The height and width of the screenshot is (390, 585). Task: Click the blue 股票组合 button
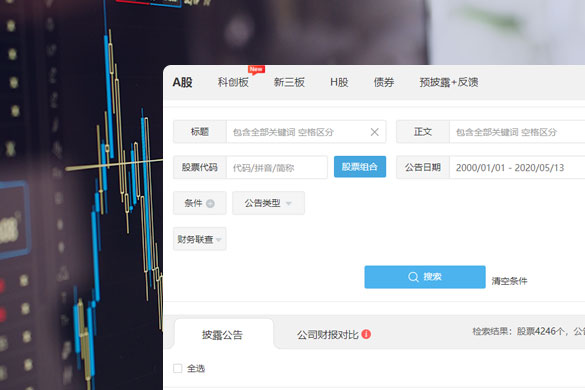click(x=360, y=167)
